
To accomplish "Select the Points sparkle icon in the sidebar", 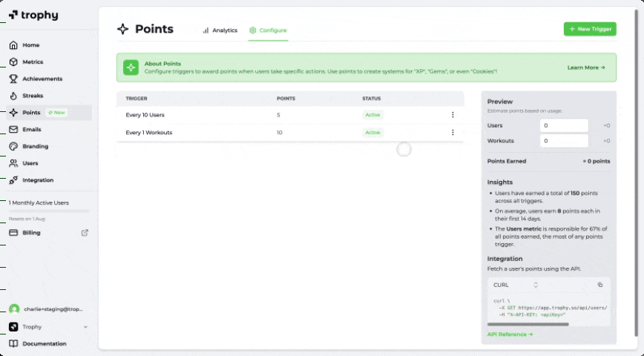I will (x=13, y=113).
